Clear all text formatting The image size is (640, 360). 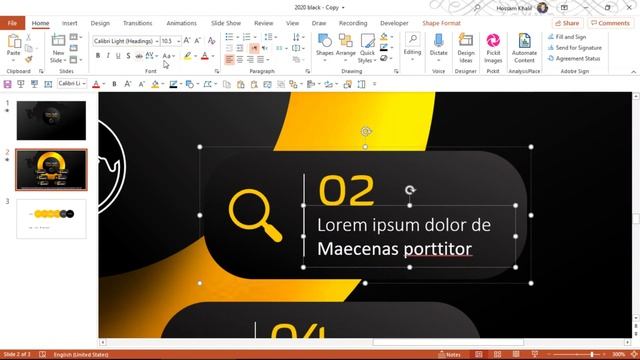coord(211,40)
